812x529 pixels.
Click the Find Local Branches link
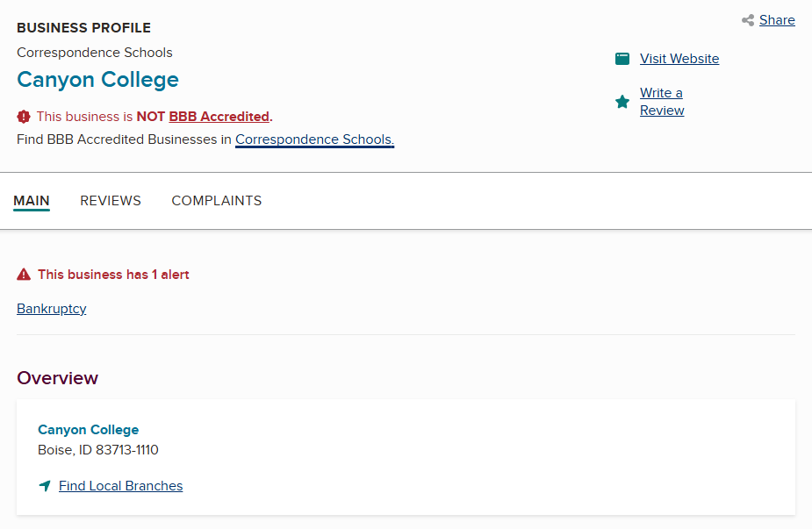pyautogui.click(x=120, y=486)
